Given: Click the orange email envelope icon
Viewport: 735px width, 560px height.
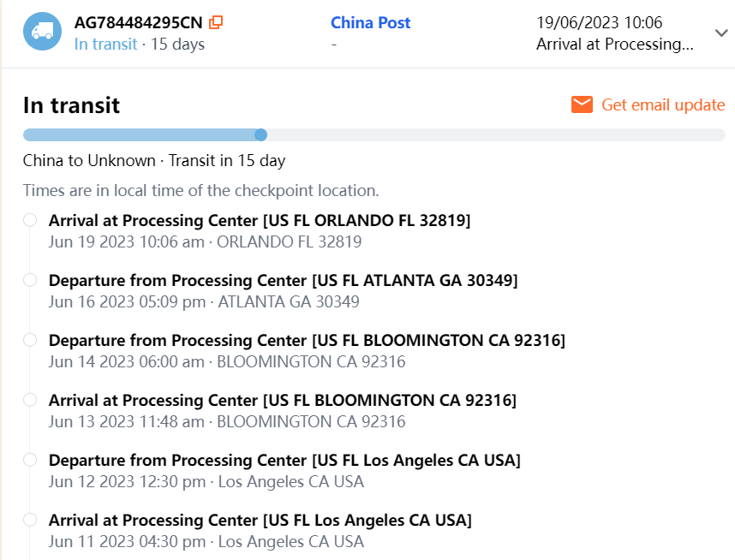Looking at the screenshot, I should click(x=583, y=104).
